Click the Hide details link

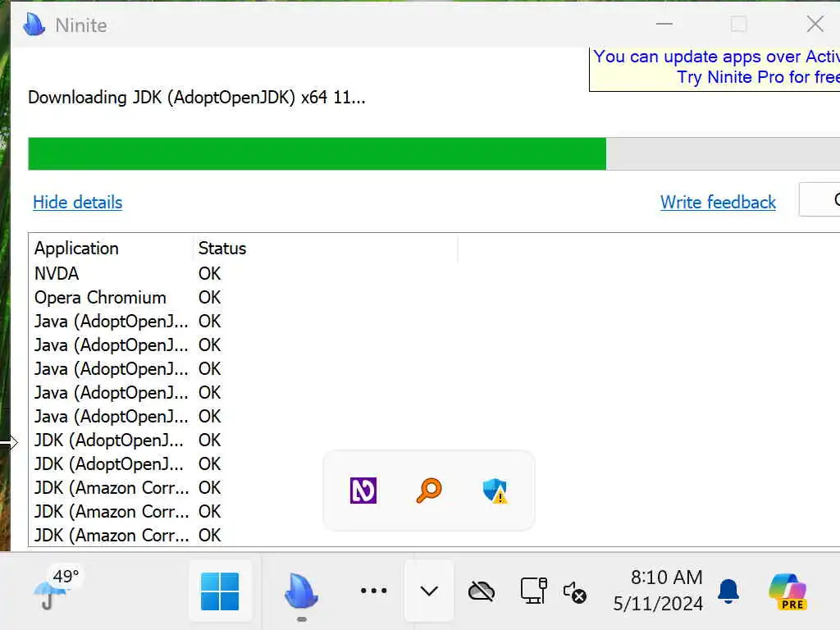tap(78, 203)
